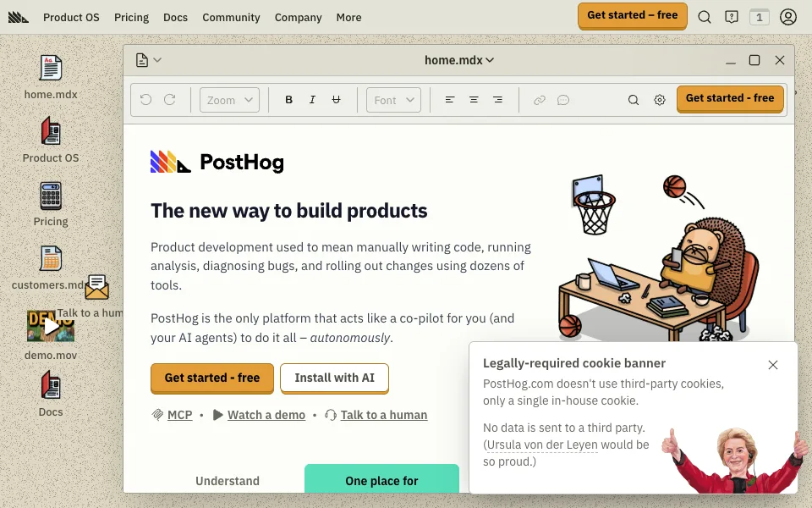
Task: Open the editor settings gear icon
Action: point(659,100)
